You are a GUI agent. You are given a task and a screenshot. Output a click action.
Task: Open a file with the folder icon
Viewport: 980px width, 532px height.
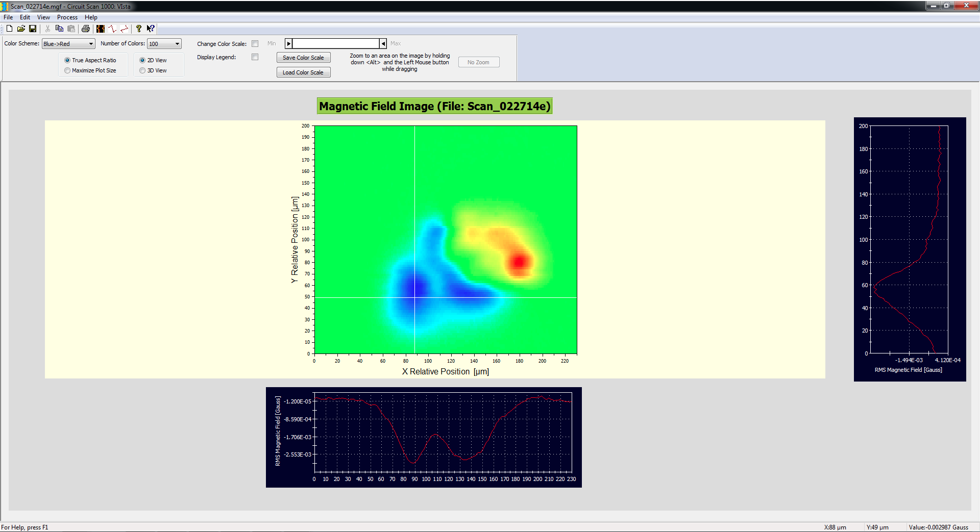click(21, 29)
